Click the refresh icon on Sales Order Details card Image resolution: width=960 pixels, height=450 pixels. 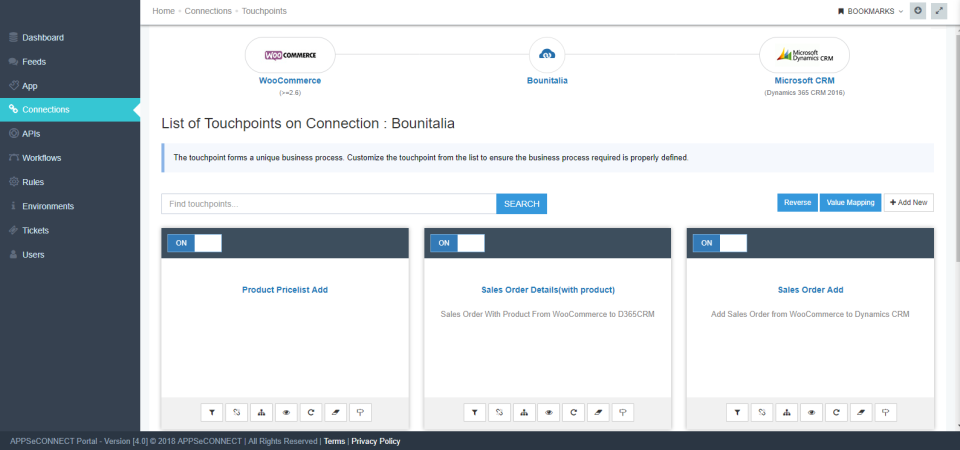(574, 413)
